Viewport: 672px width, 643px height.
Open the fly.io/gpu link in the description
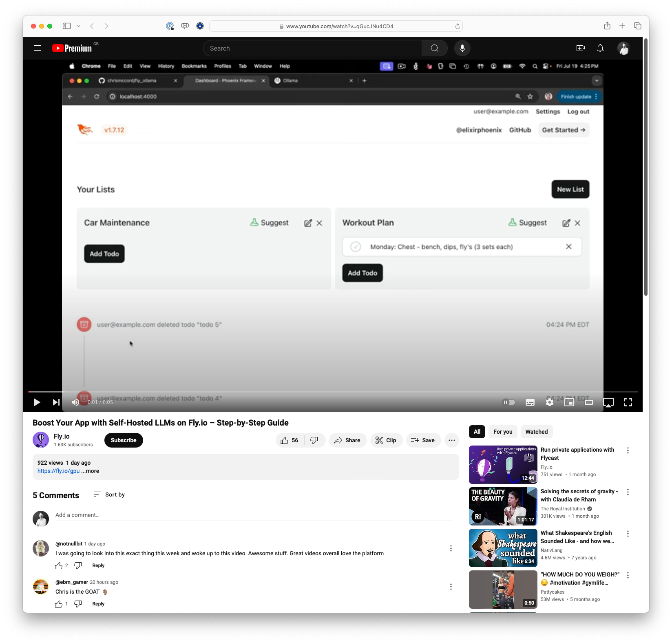click(x=57, y=471)
